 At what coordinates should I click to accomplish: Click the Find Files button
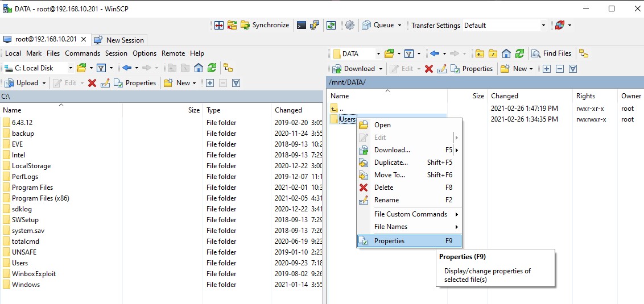551,54
